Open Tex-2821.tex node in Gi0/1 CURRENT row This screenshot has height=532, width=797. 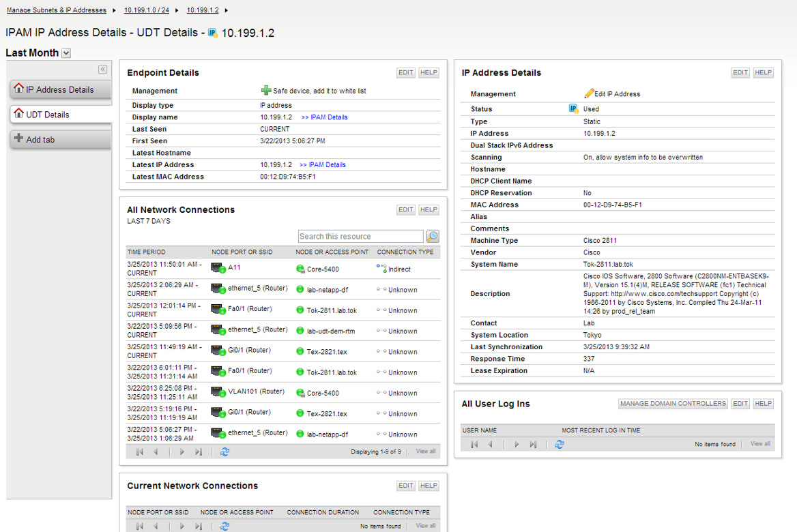point(327,352)
